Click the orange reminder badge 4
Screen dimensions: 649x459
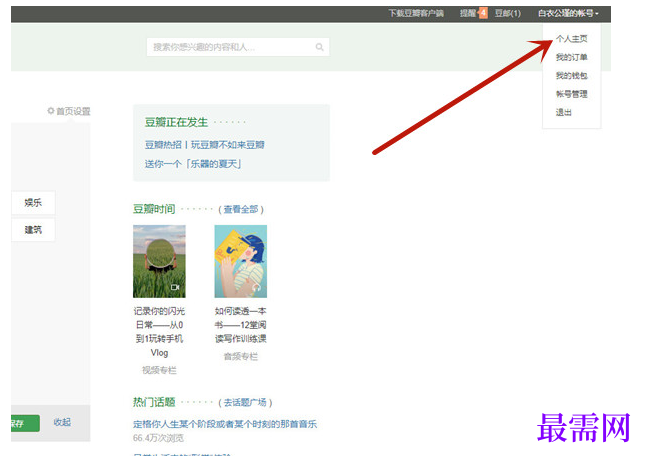pyautogui.click(x=483, y=13)
